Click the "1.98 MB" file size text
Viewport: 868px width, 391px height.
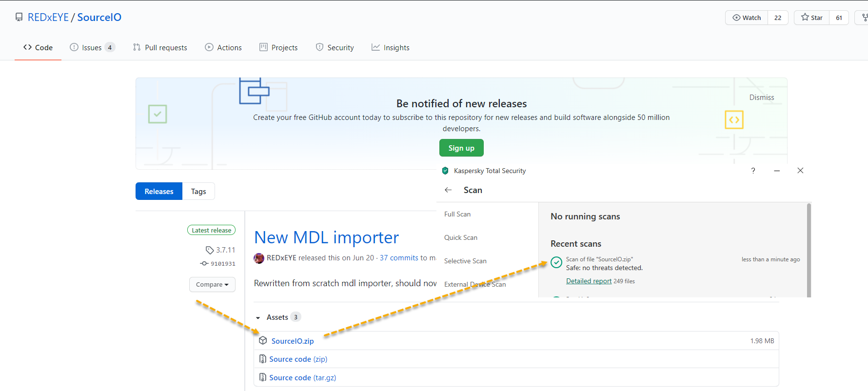[x=762, y=341]
